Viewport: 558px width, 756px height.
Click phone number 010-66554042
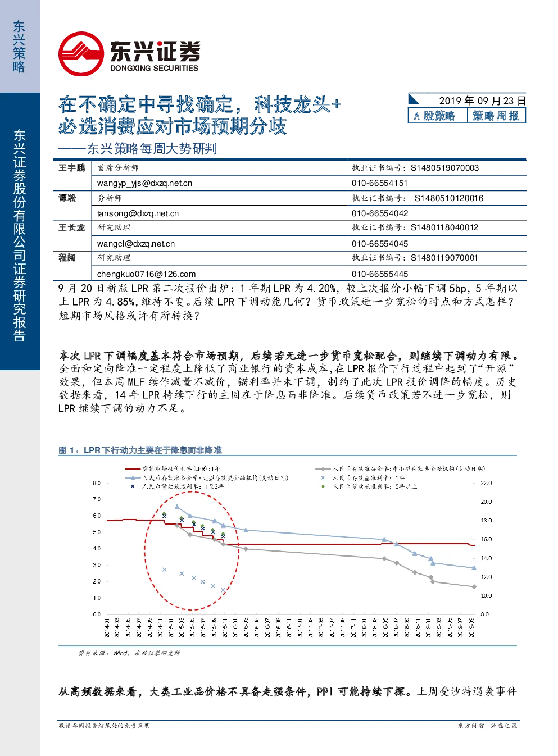(380, 213)
